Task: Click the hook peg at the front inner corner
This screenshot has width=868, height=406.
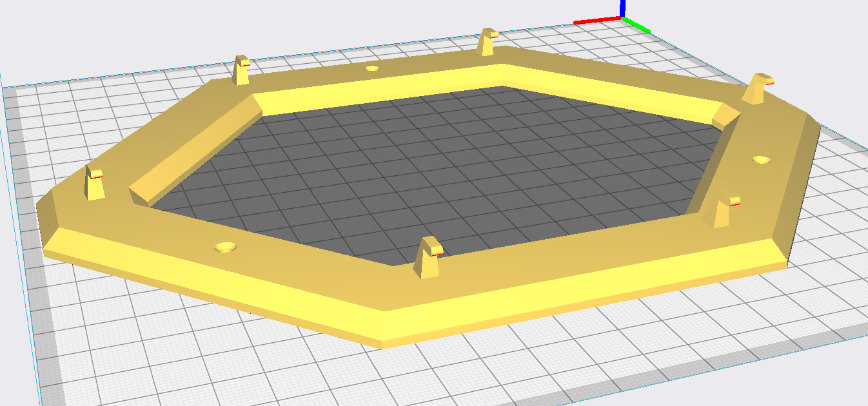Action: click(428, 258)
